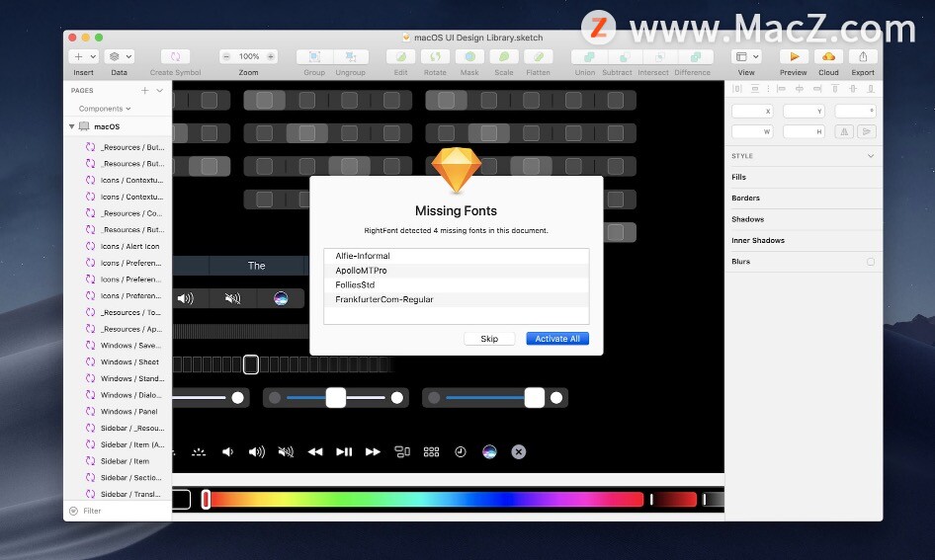
Task: Click the 'The' tab on canvas
Action: coord(256,266)
